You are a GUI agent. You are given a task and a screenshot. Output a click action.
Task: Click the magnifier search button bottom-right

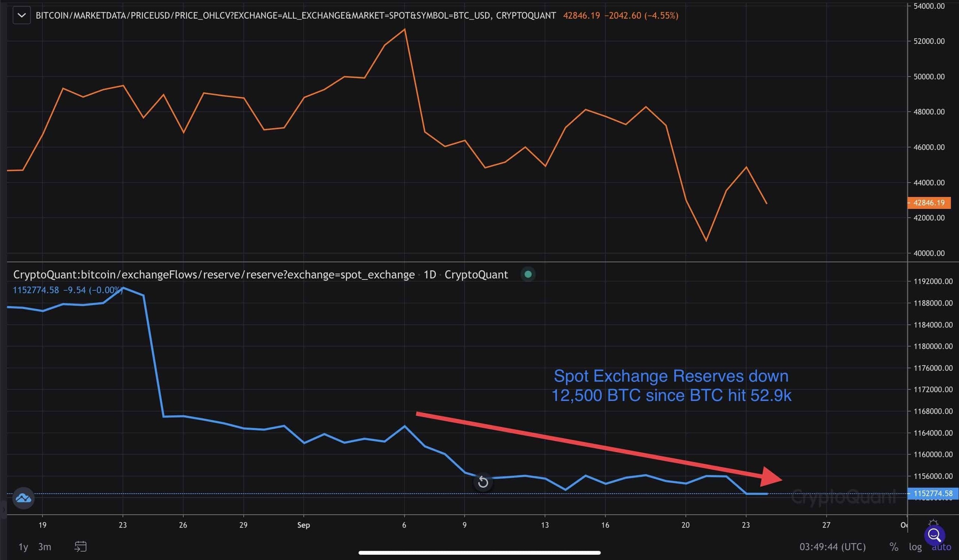coord(935,535)
